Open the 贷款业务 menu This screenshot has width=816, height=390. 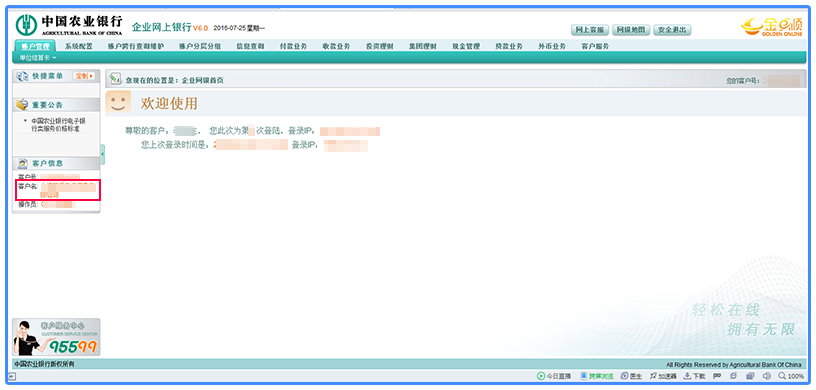[x=509, y=46]
